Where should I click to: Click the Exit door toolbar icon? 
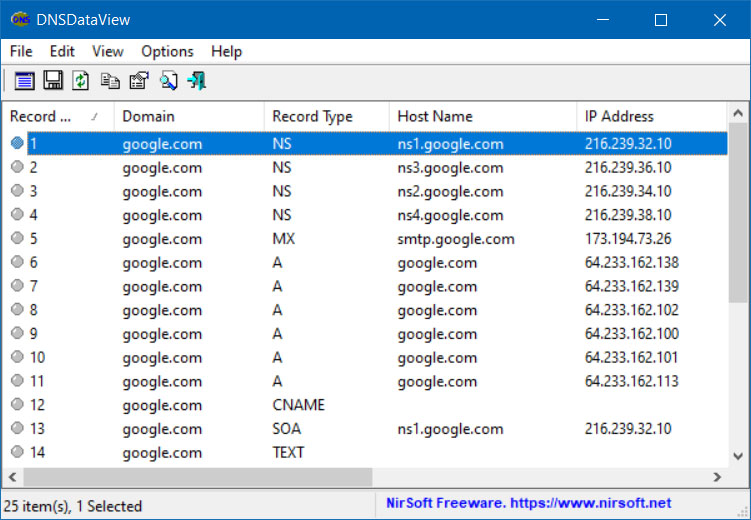click(197, 81)
